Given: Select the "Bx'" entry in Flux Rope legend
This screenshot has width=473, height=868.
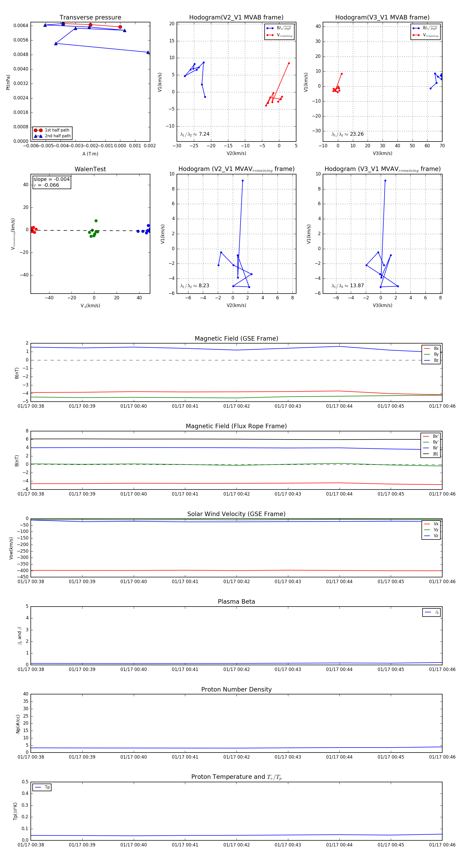Looking at the screenshot, I should (431, 436).
